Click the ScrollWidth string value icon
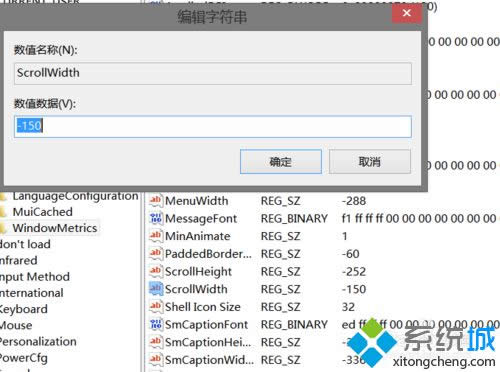The width and height of the screenshot is (500, 372). 156,289
